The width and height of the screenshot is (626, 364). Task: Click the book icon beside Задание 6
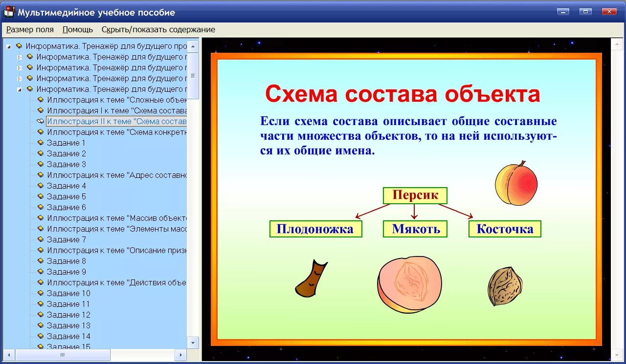click(x=41, y=207)
